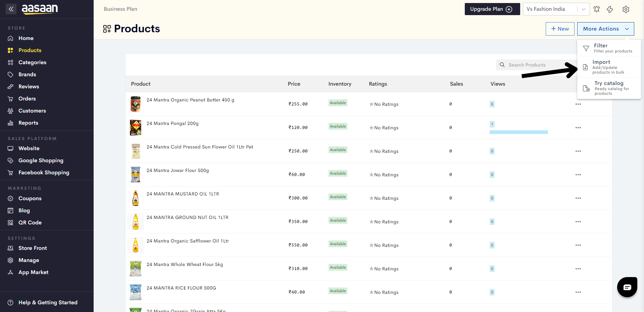
Task: Click the QR Code icon
Action: coord(10,223)
